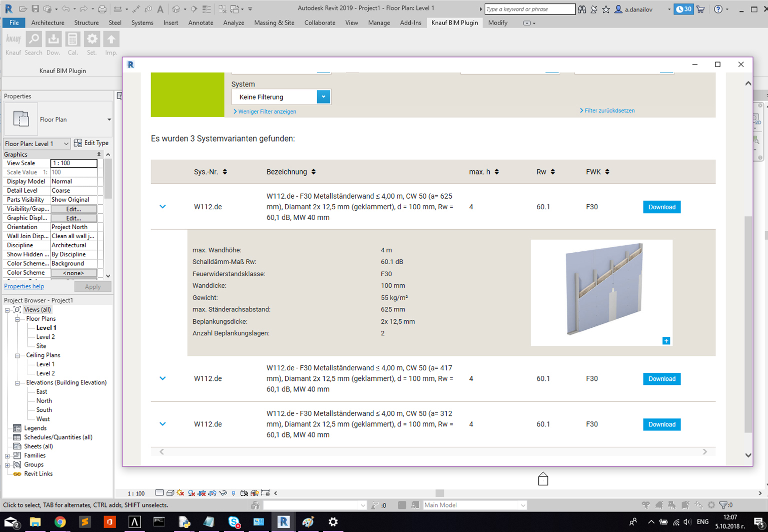Open the File menu

pyautogui.click(x=14, y=23)
